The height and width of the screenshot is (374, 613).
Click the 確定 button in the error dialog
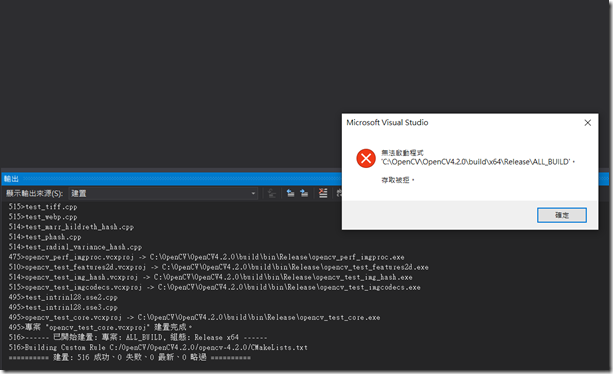coord(561,215)
